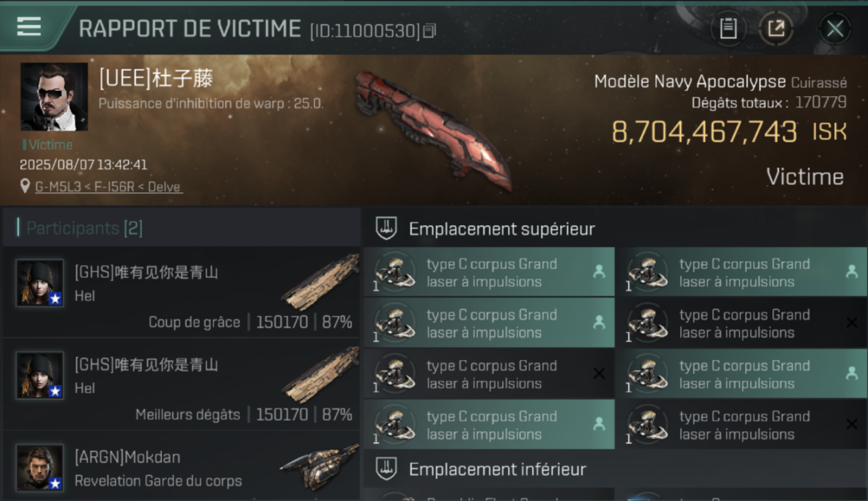
Task: Click the destroyed X marker on the left-column laser
Action: (x=599, y=374)
